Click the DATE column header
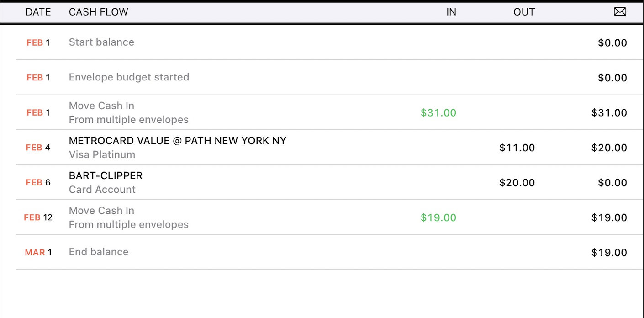 [38, 12]
